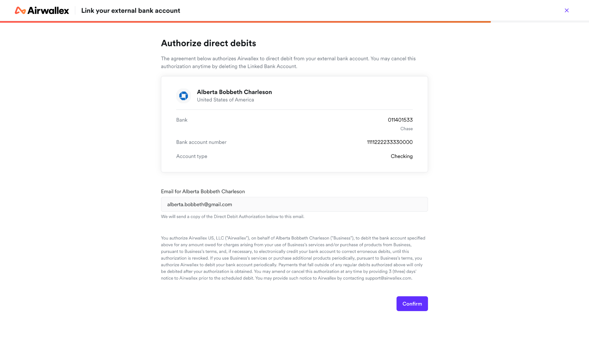Click account holder name Alberta Bobbeth Charleson
Image resolution: width=589 pixels, height=364 pixels.
pos(234,92)
